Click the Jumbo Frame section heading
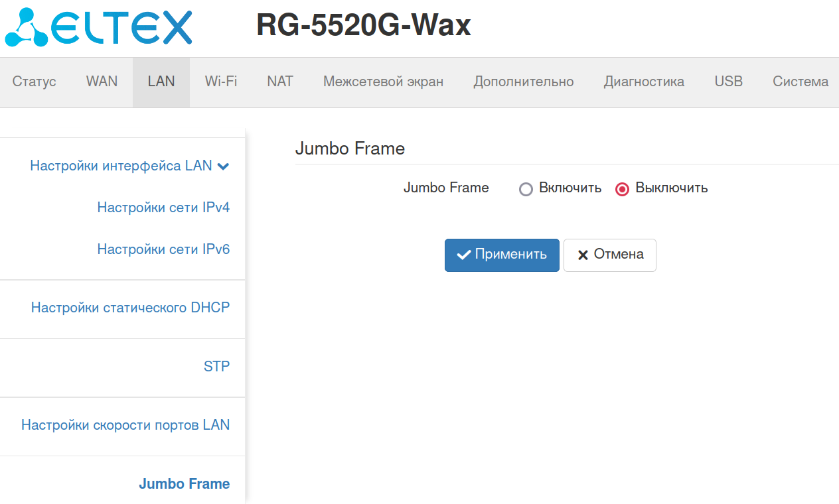The height and width of the screenshot is (504, 839). click(x=350, y=149)
